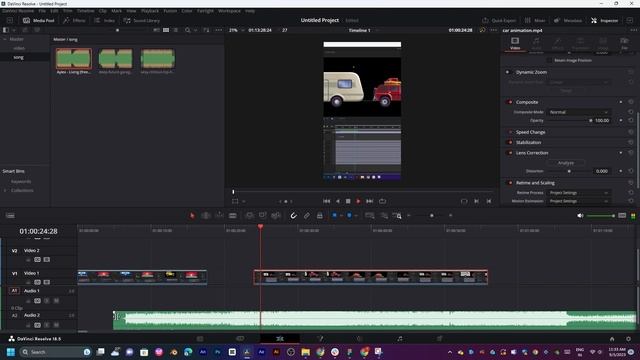Image resolution: width=640 pixels, height=360 pixels.
Task: Click the blue Marker icon
Action: [349, 216]
